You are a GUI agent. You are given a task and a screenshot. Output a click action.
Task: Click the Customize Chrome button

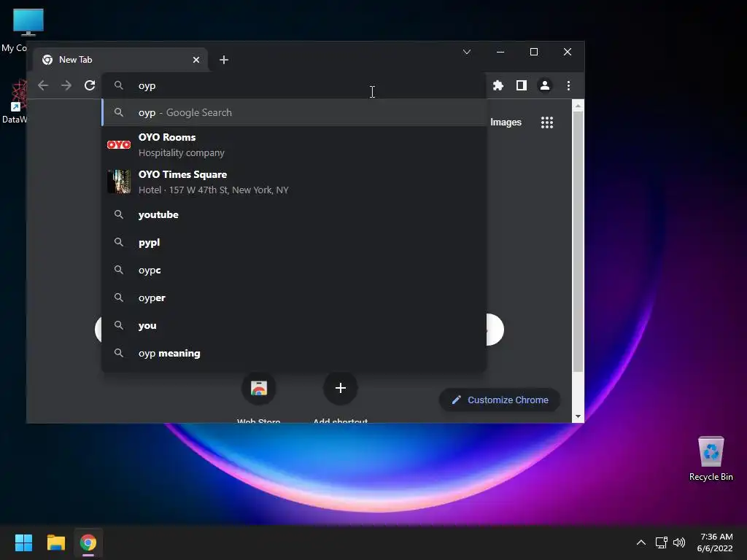tap(499, 400)
